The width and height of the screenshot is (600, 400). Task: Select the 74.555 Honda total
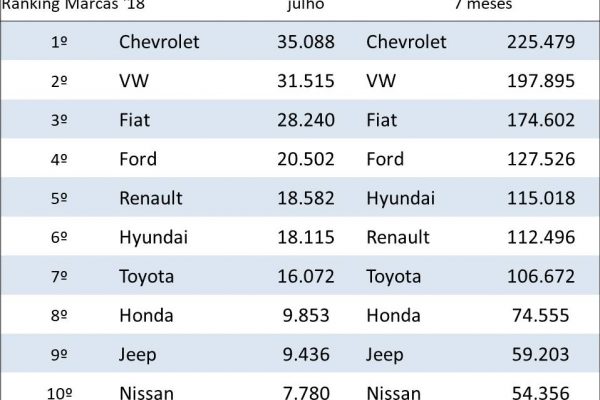(538, 316)
